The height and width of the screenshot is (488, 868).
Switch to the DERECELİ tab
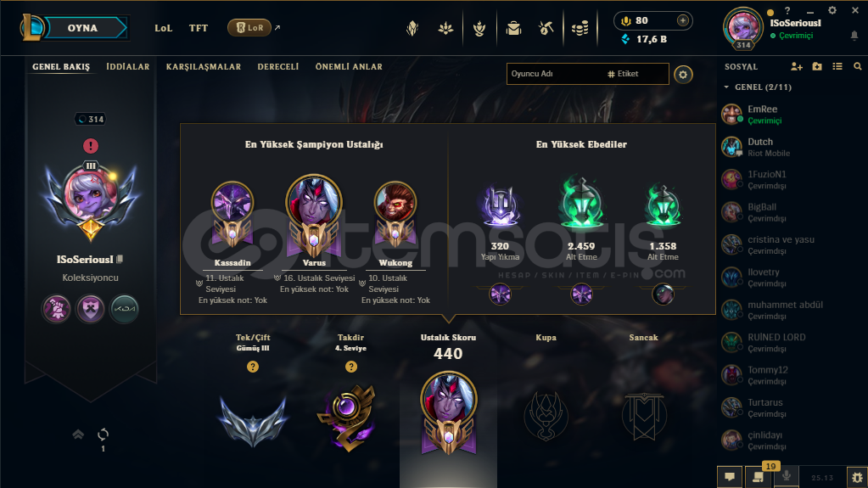pyautogui.click(x=278, y=66)
